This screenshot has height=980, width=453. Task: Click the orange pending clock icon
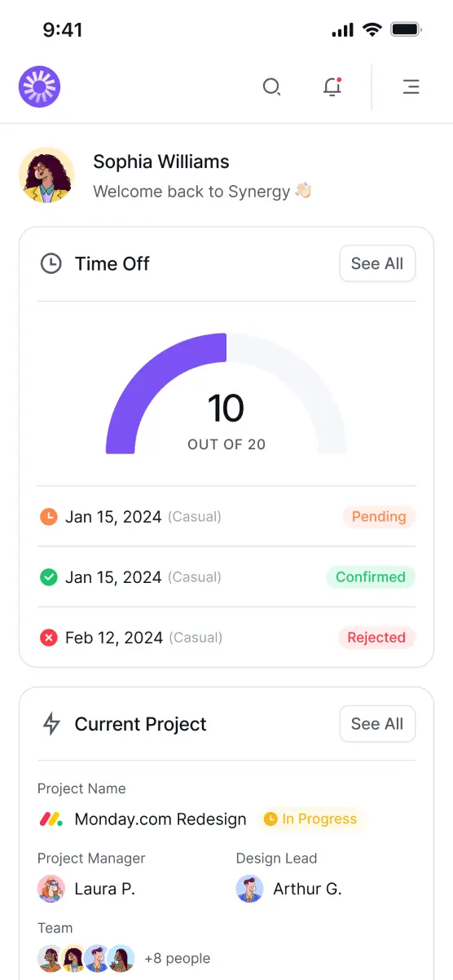[49, 516]
